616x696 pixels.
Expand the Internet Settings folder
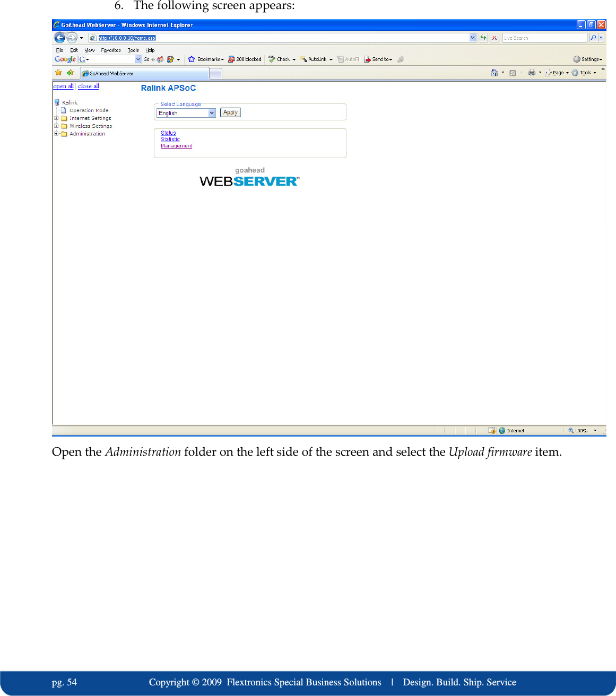click(x=56, y=118)
